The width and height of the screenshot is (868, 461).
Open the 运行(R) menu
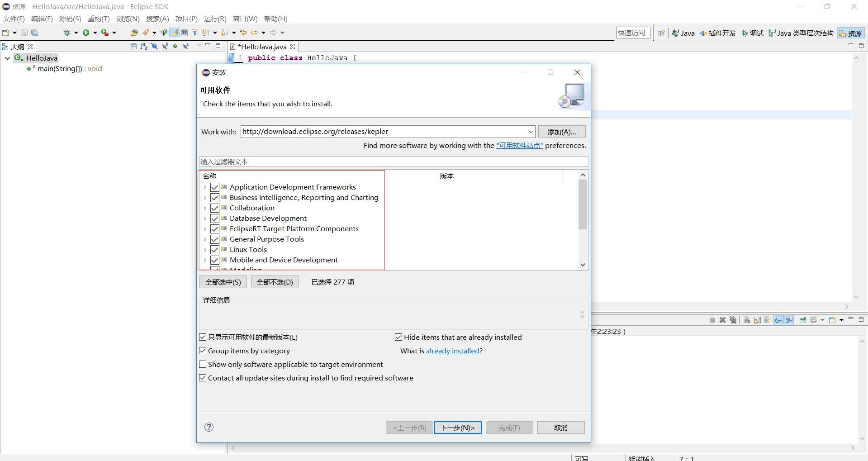point(215,19)
